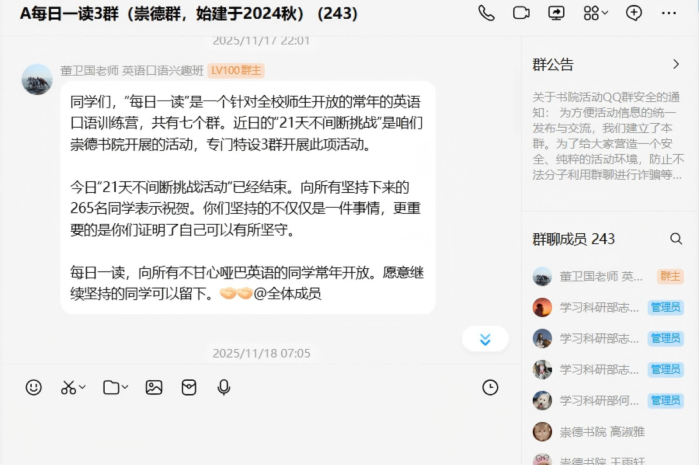The height and width of the screenshot is (465, 699).
Task: Open screen share icon in header
Action: 556,13
